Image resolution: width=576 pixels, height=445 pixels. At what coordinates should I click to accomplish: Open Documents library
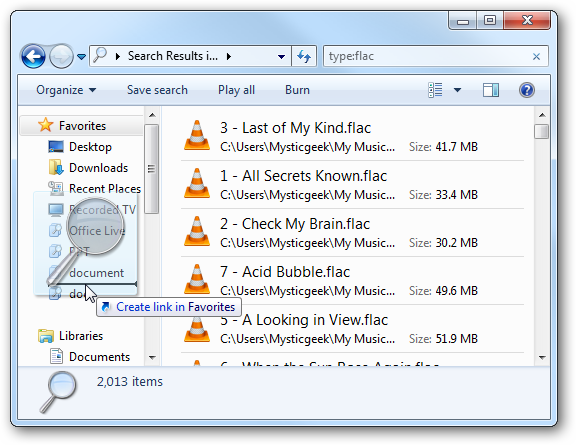[x=99, y=357]
